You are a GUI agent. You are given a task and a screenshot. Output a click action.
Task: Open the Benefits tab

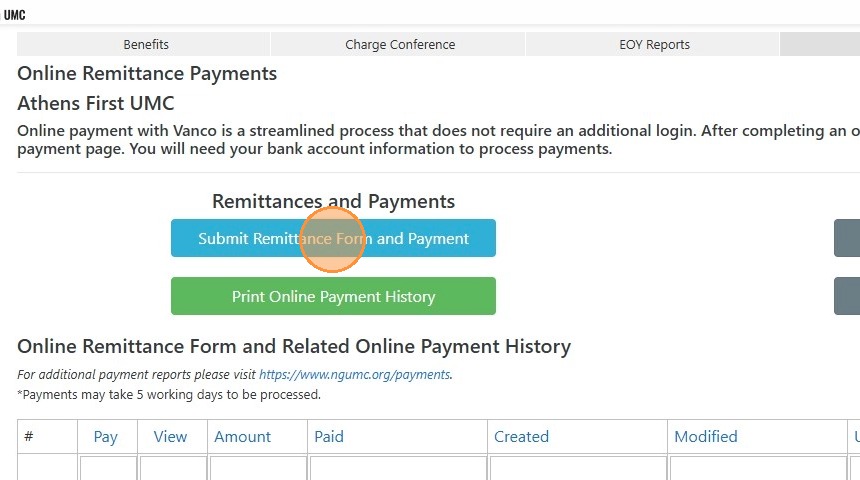coord(146,44)
